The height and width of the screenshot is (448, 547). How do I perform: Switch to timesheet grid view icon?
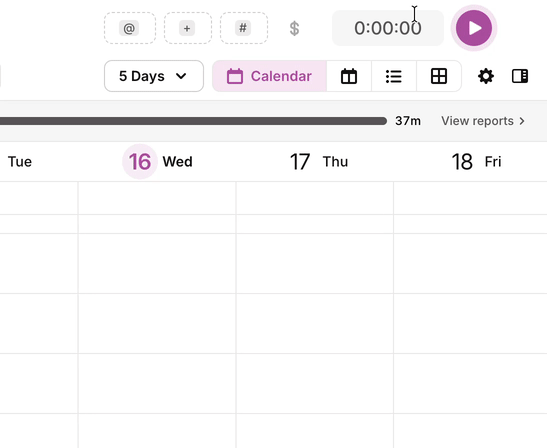(x=439, y=76)
